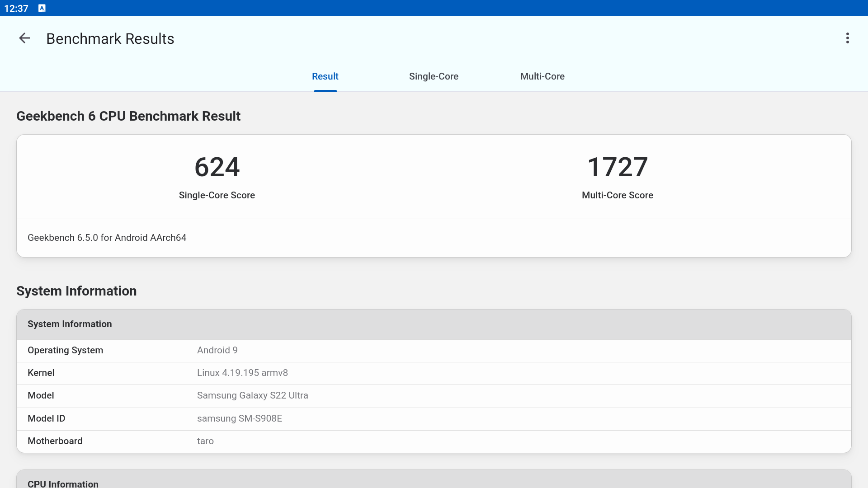This screenshot has width=868, height=488.
Task: Switch to the Single-Core tab
Action: [x=434, y=76]
